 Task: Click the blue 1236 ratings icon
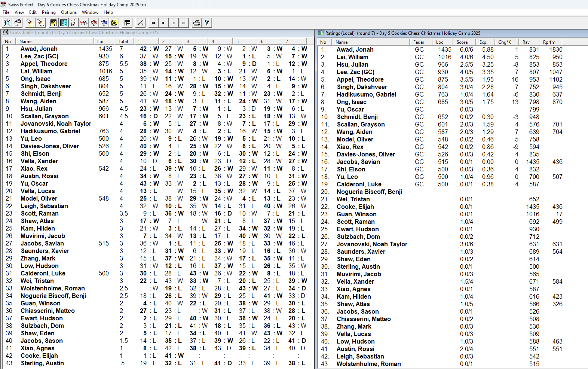tap(104, 23)
